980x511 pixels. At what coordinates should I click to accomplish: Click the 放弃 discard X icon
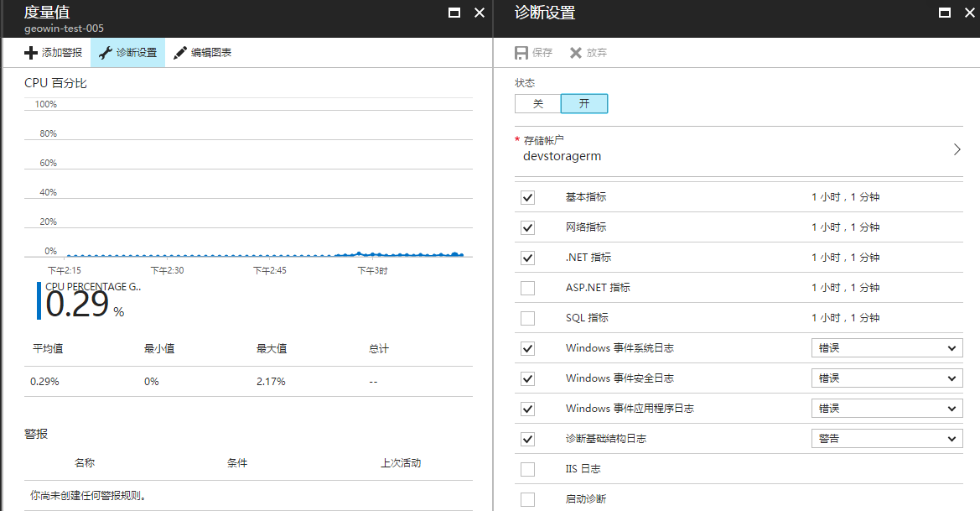(x=575, y=53)
